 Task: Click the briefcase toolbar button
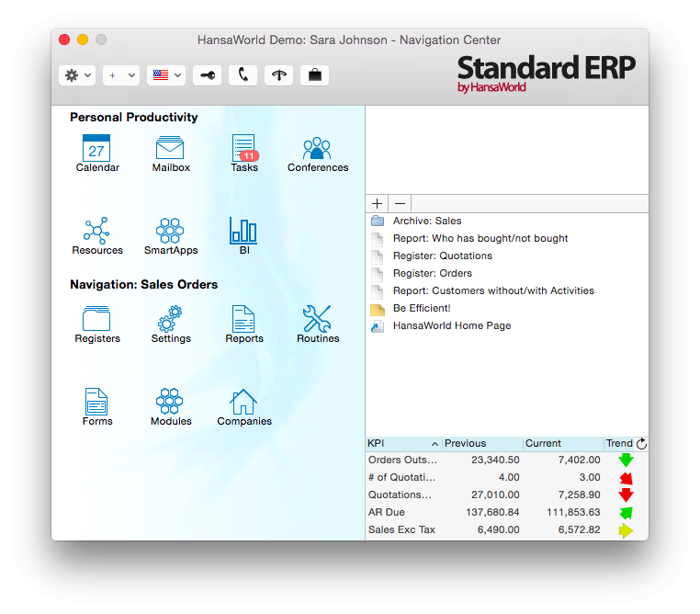coord(315,75)
